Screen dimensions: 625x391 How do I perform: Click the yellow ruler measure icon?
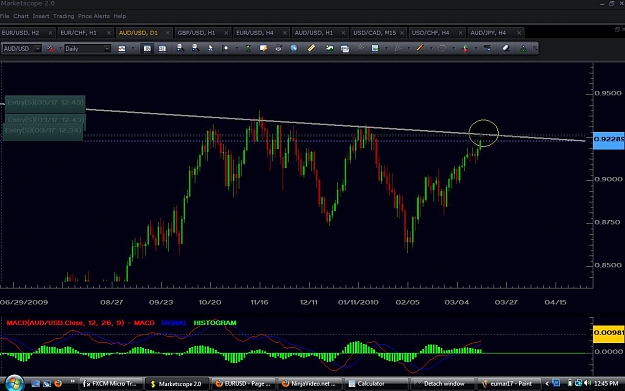pyautogui.click(x=311, y=48)
